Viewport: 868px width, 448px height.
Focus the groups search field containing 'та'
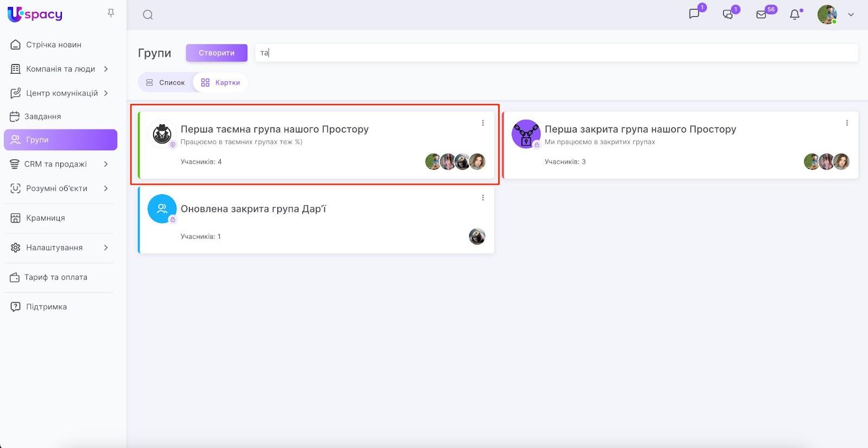(x=557, y=53)
